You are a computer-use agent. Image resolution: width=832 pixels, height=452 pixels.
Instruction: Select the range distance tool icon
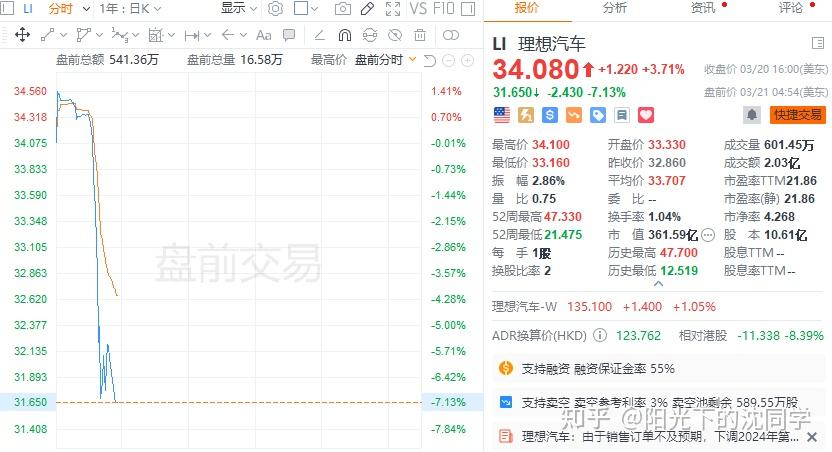tap(192, 36)
